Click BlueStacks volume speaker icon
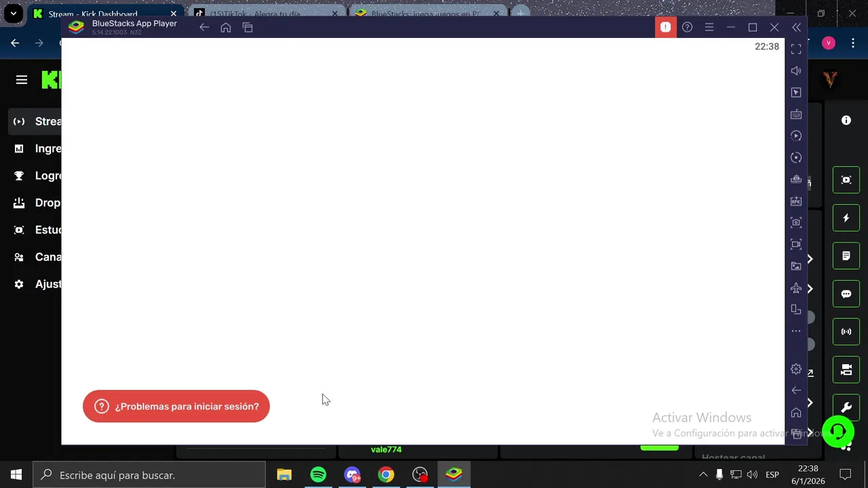The width and height of the screenshot is (868, 488). [796, 70]
